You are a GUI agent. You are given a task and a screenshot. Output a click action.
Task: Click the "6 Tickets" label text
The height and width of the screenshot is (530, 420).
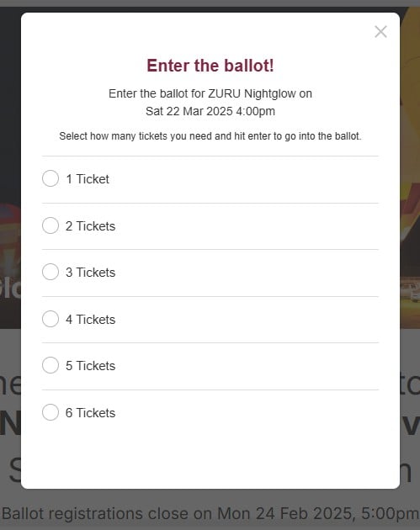click(x=90, y=413)
